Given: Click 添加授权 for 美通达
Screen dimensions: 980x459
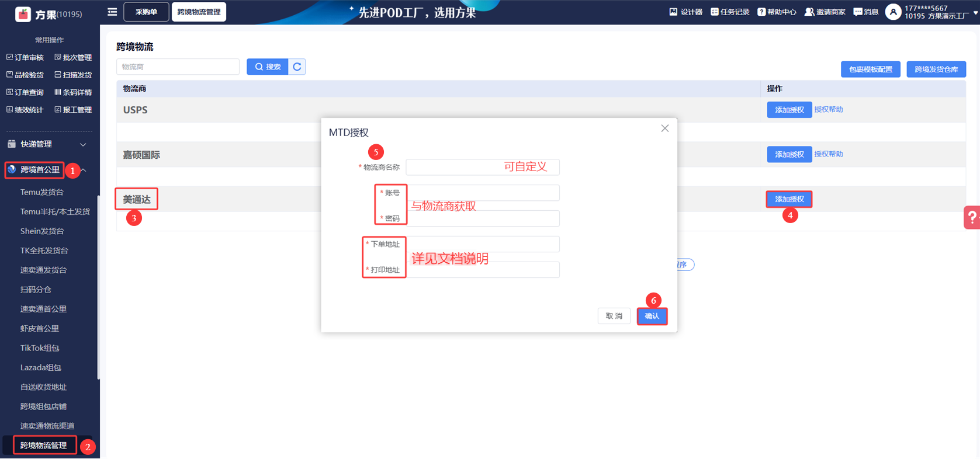Looking at the screenshot, I should tap(789, 199).
